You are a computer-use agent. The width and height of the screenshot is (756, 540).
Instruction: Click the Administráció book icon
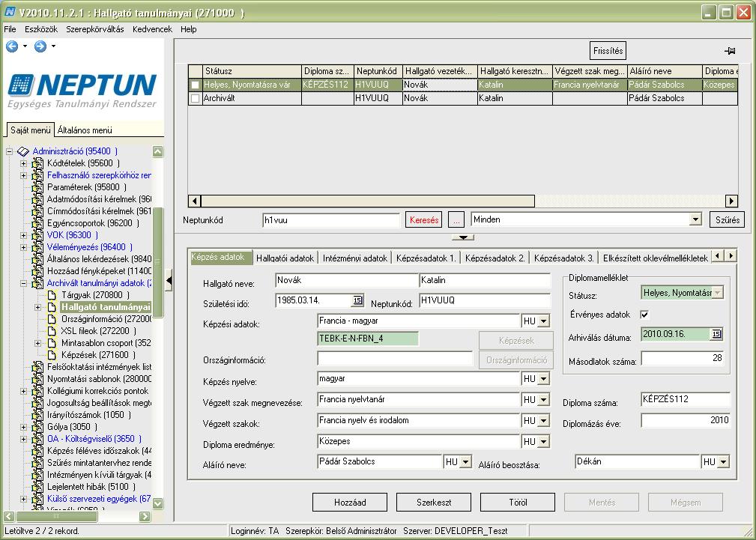[x=23, y=151]
